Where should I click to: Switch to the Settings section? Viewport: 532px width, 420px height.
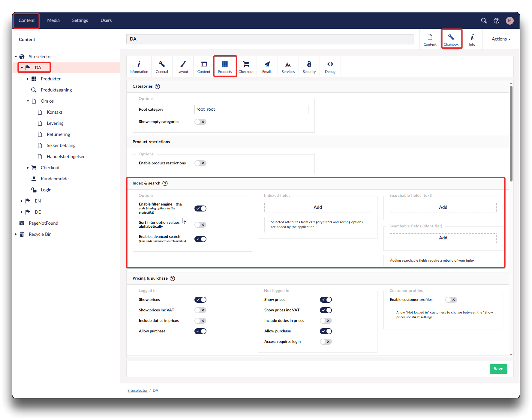80,20
